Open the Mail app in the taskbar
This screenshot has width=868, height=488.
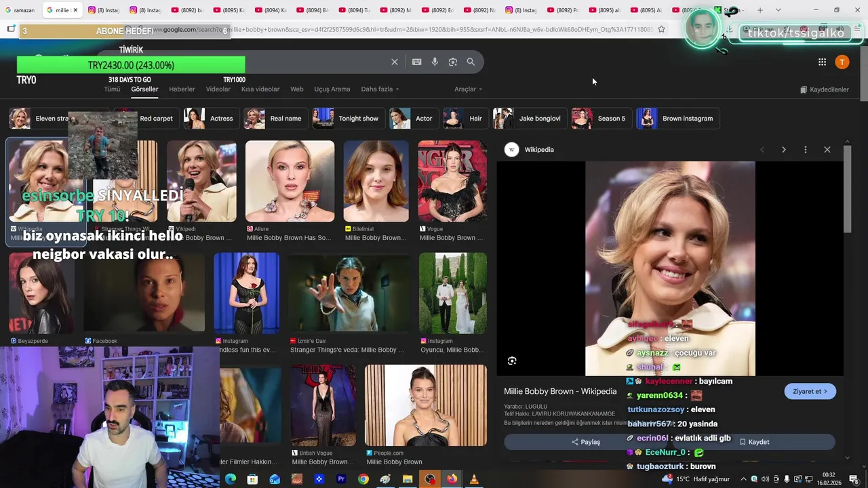(x=275, y=479)
